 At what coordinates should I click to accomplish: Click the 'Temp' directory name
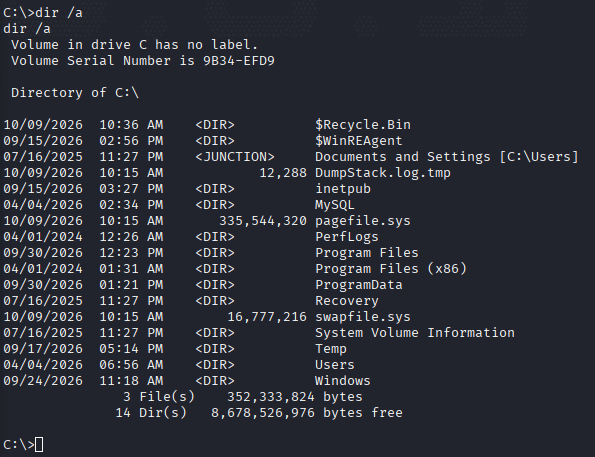pyautogui.click(x=331, y=348)
